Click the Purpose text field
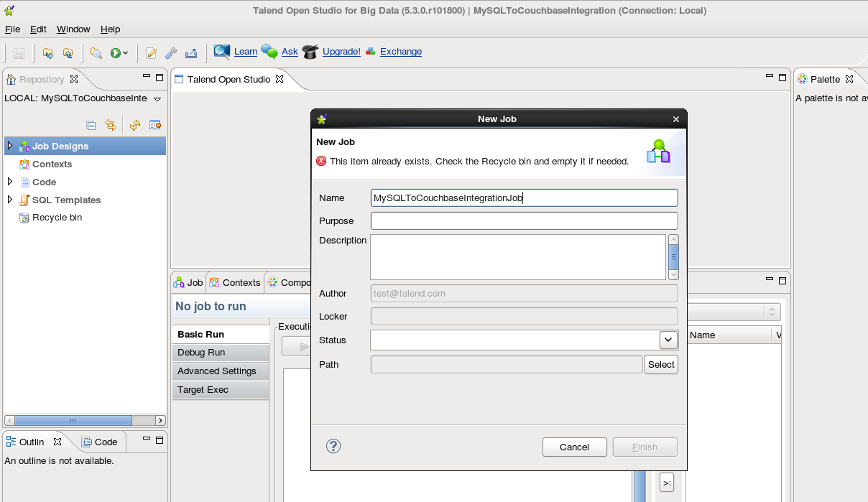The height and width of the screenshot is (502, 868). point(524,220)
